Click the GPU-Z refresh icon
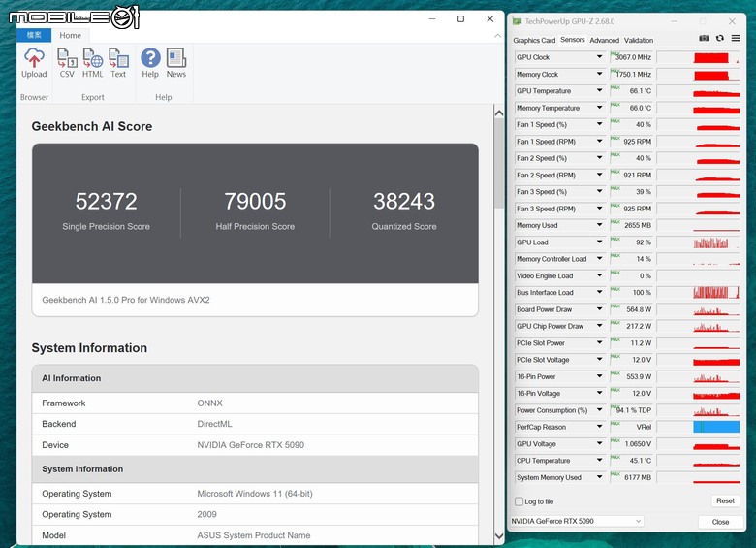 (x=720, y=38)
